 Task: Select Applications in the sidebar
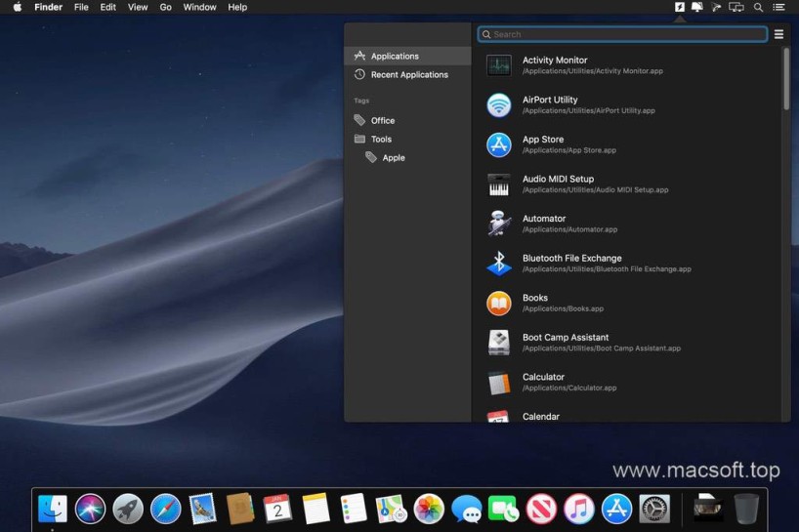pos(395,57)
